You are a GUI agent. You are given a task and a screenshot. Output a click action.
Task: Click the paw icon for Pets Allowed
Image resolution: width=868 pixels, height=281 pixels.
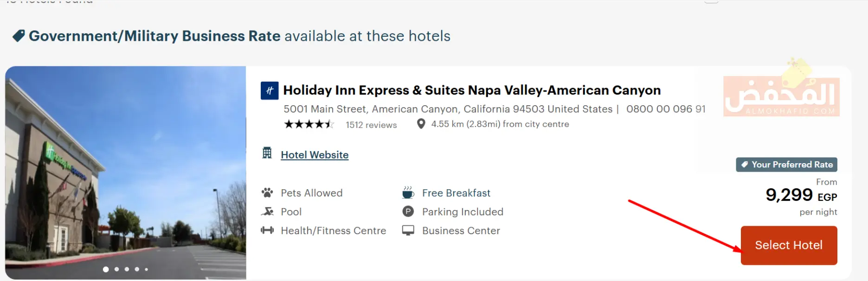click(x=267, y=193)
